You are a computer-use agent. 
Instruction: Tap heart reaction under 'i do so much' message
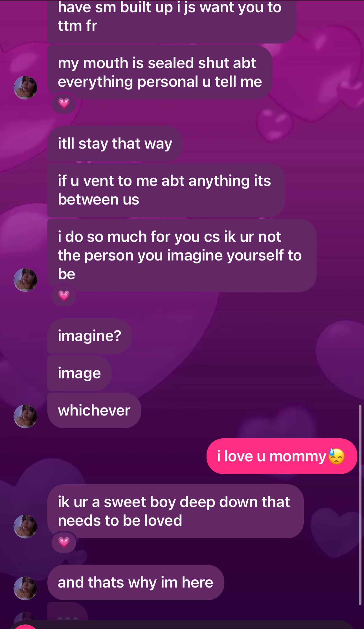pyautogui.click(x=64, y=296)
